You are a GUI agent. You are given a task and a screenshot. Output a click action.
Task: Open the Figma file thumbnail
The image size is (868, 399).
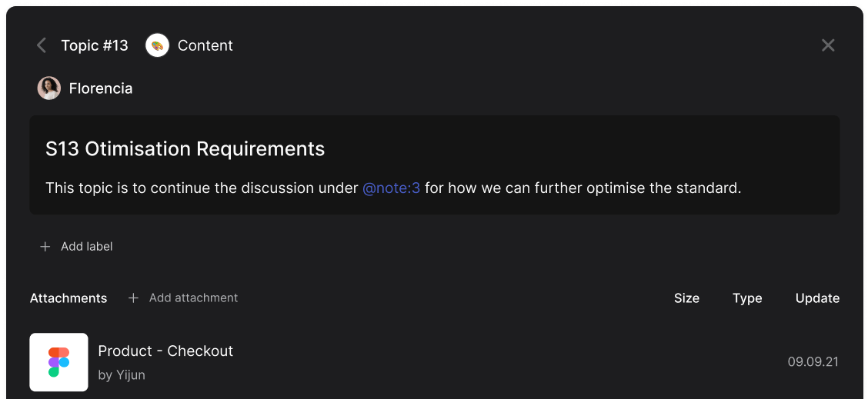58,362
